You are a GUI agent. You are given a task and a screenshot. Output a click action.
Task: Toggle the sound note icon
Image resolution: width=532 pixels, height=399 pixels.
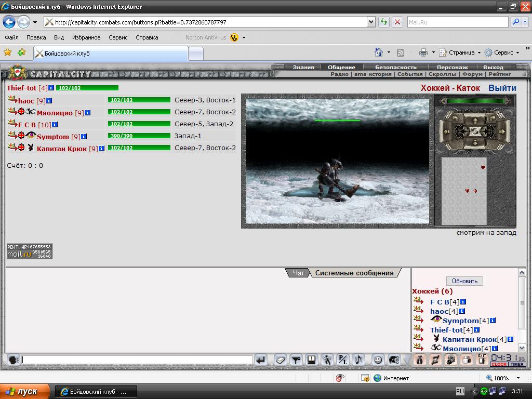pyautogui.click(x=358, y=360)
